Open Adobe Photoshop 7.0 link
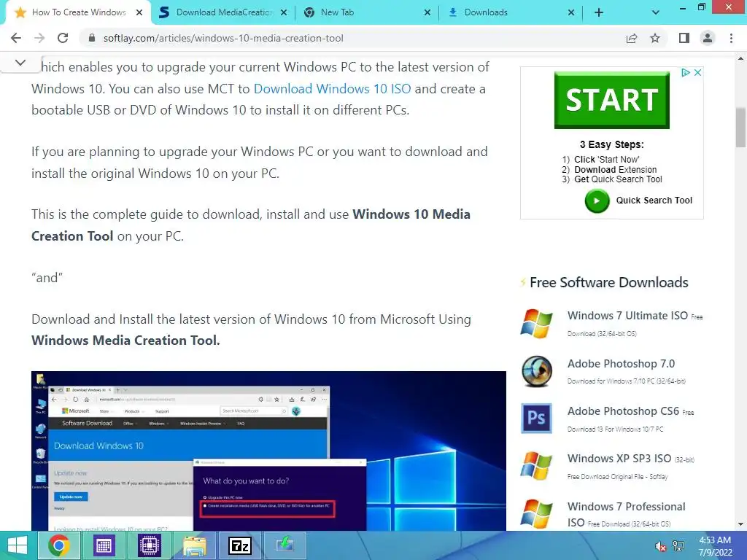 [621, 364]
